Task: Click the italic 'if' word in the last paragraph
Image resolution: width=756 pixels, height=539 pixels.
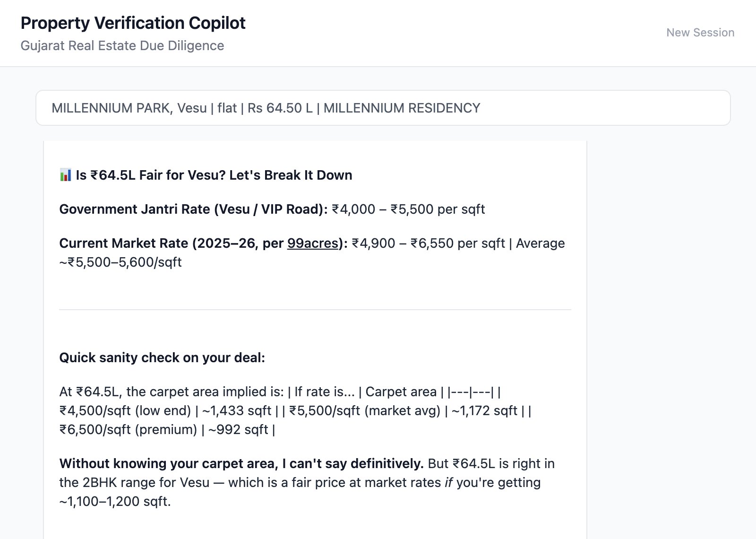Action: pyautogui.click(x=449, y=483)
